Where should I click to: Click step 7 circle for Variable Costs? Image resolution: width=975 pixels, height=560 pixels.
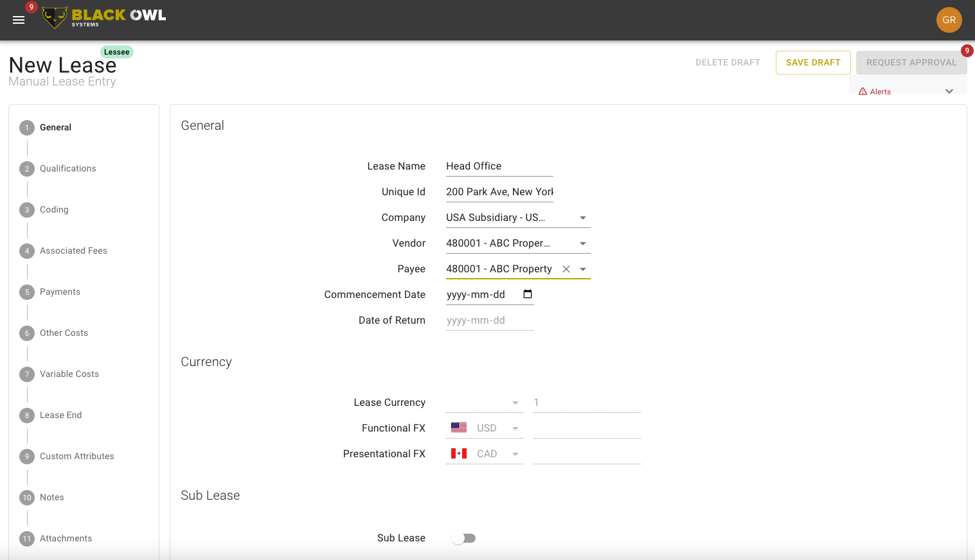27,374
